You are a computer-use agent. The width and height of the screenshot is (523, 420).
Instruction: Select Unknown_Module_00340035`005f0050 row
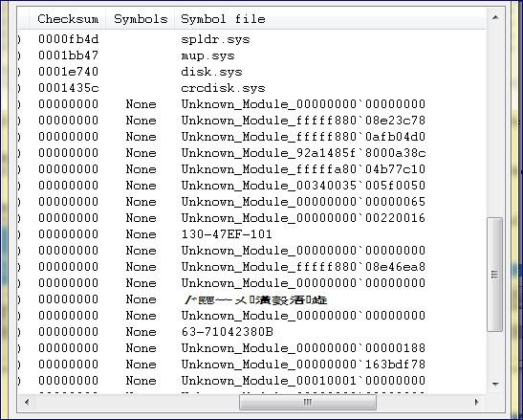coord(251,186)
